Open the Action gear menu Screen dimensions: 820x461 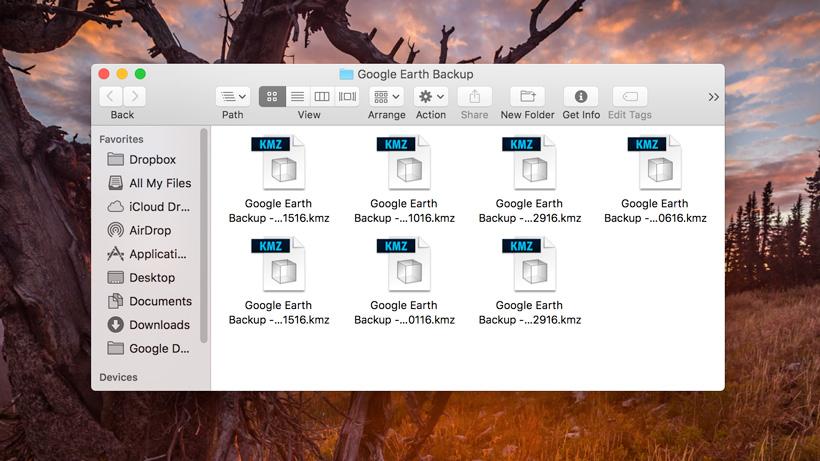pos(431,96)
